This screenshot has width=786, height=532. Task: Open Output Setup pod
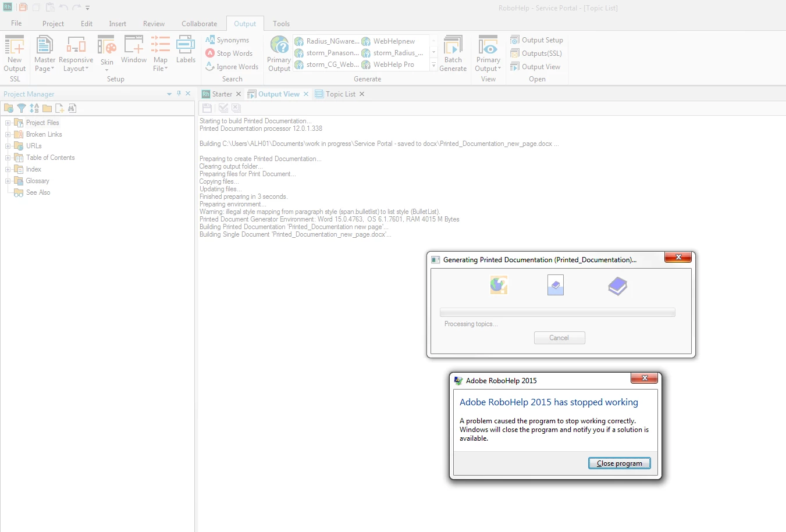[x=536, y=40]
